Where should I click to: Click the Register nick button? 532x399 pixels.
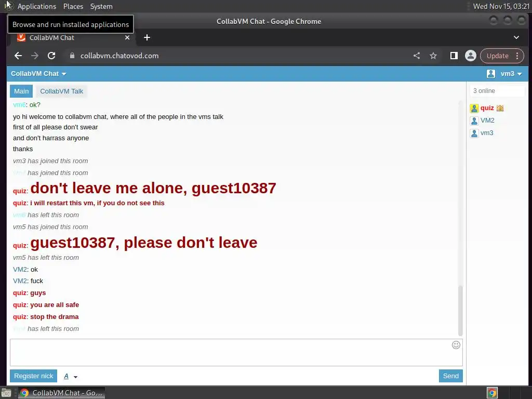pos(33,376)
